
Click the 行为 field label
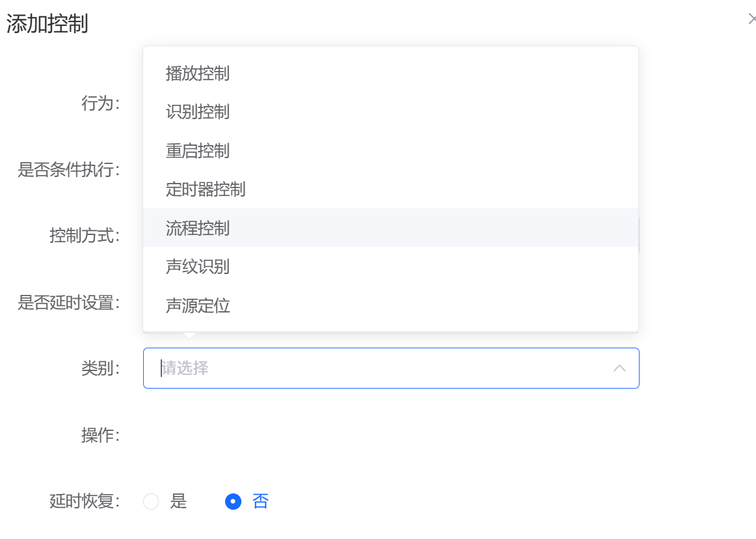click(x=102, y=103)
